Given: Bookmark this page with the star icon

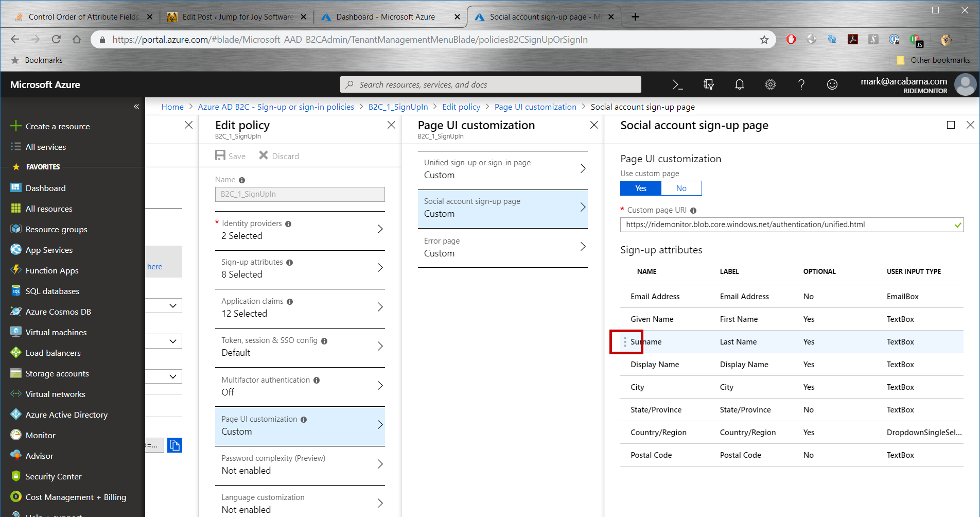Looking at the screenshot, I should 764,40.
